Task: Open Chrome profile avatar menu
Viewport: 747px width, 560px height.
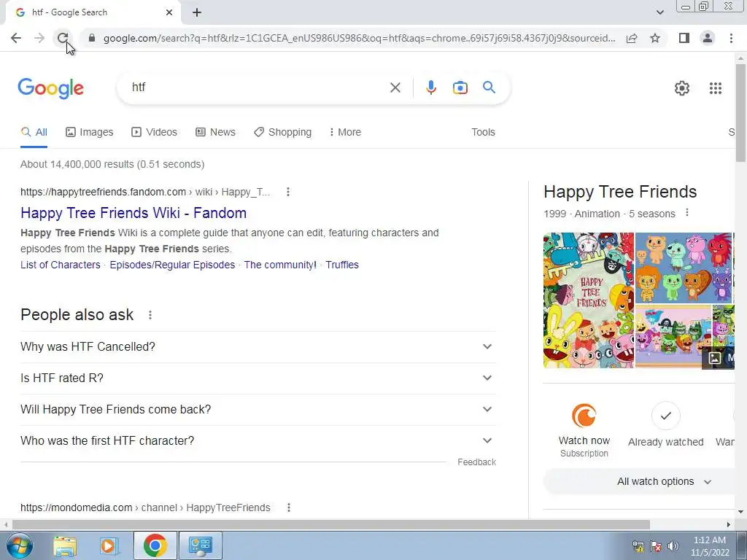Action: [x=708, y=38]
